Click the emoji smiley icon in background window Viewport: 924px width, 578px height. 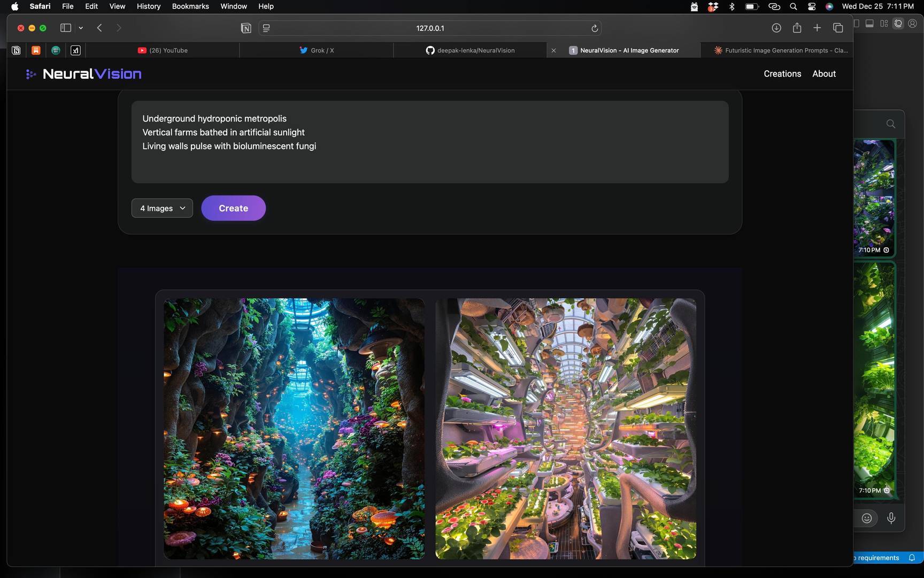coord(867,518)
